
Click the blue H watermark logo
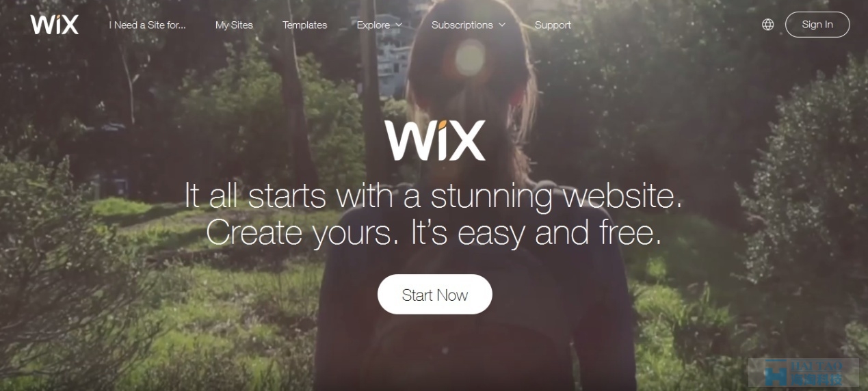tap(775, 374)
